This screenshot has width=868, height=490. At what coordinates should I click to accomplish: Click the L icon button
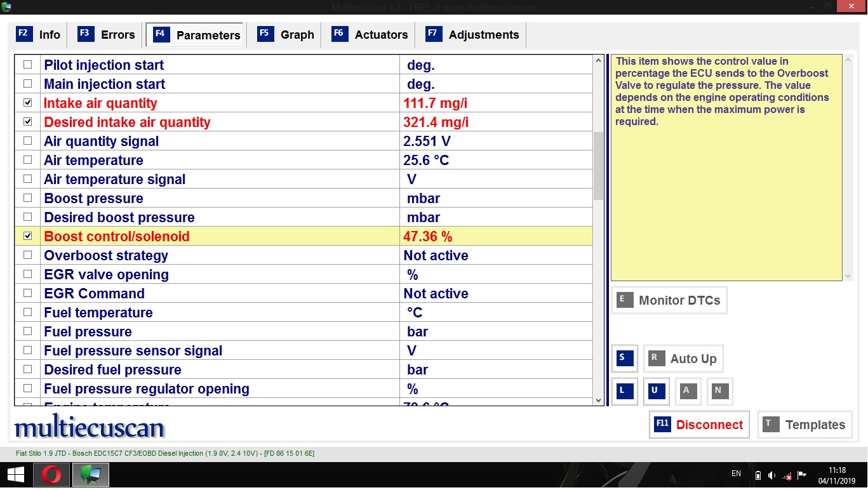624,391
